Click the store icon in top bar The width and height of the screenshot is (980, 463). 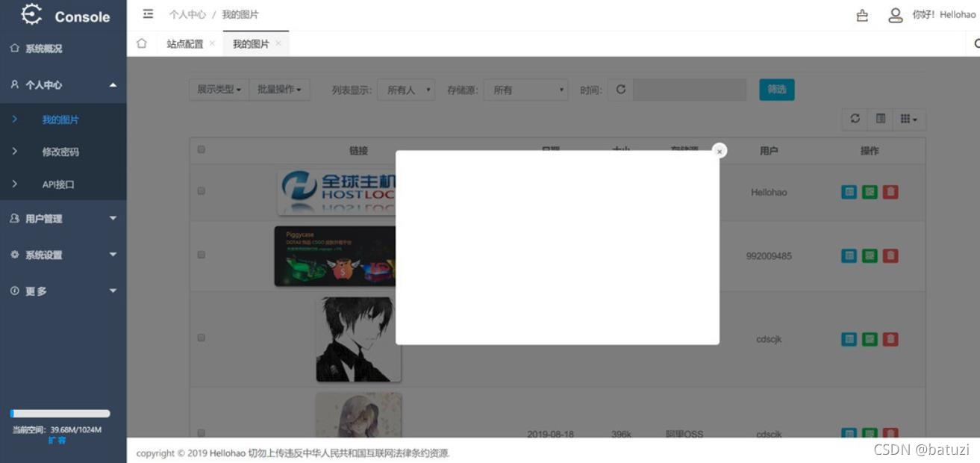[x=862, y=15]
